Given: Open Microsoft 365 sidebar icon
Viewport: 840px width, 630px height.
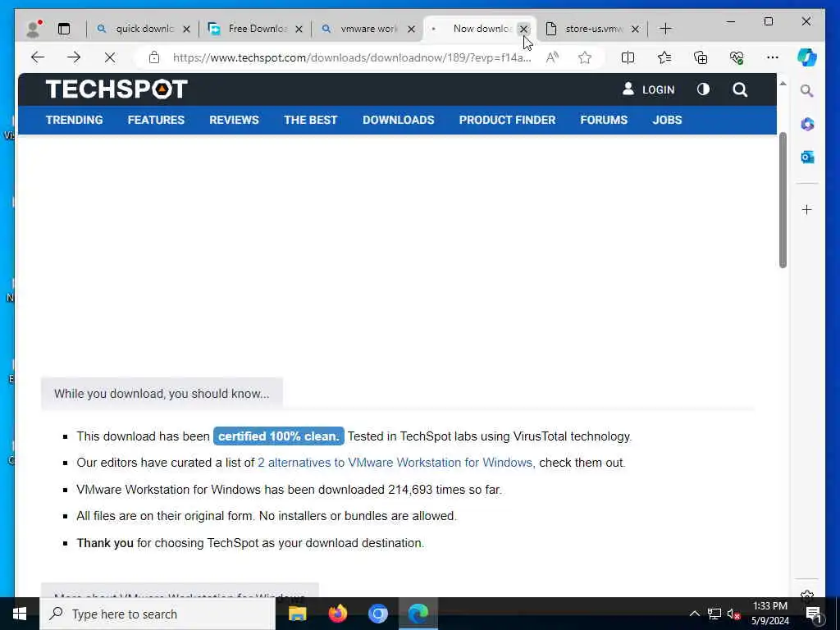Looking at the screenshot, I should coord(807,125).
